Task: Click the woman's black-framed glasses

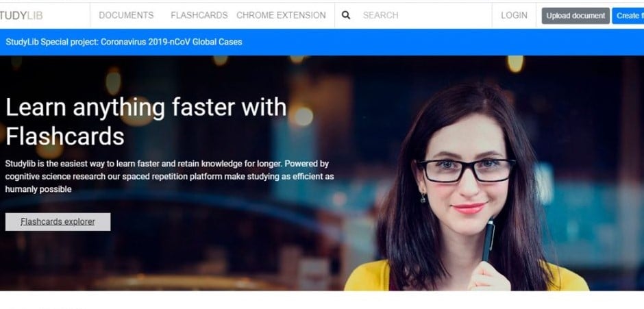Action: (x=466, y=170)
